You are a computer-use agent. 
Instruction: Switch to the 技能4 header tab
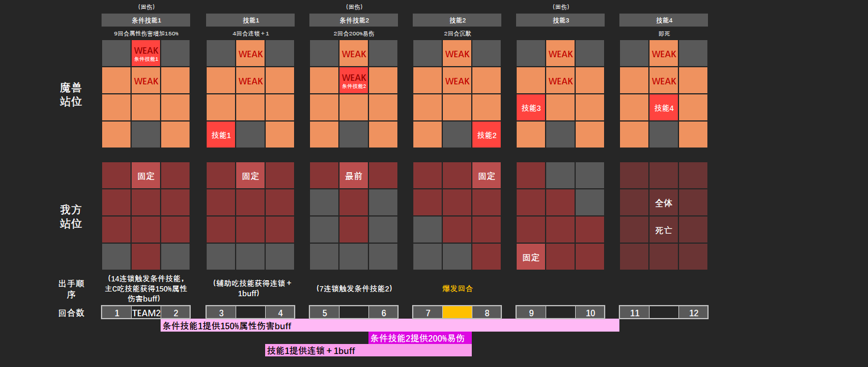coord(663,19)
